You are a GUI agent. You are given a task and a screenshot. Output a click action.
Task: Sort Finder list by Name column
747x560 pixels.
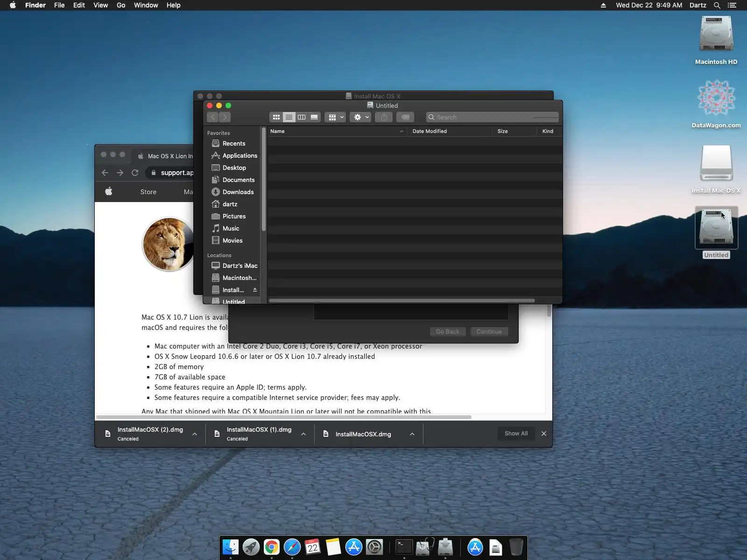click(x=337, y=131)
